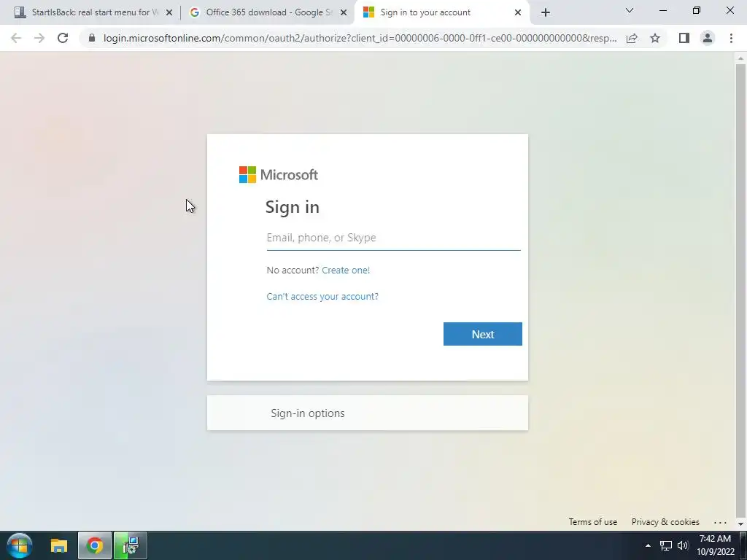Click the browser forward arrow

(39, 38)
